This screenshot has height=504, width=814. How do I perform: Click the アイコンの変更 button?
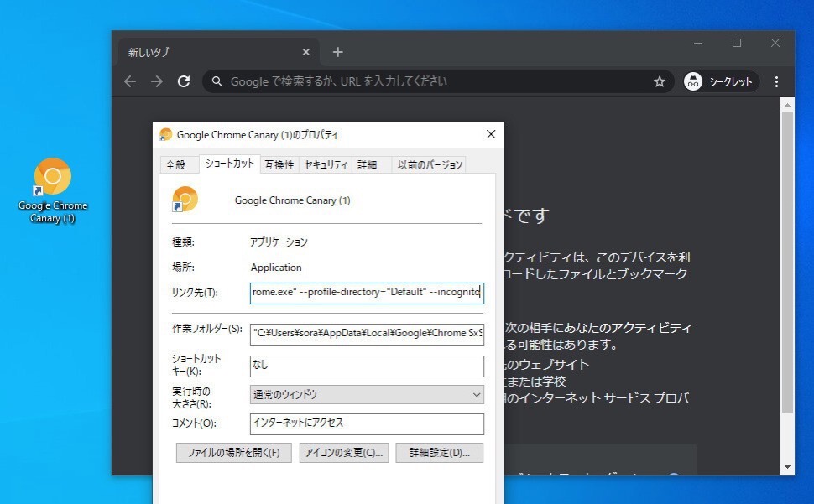click(x=344, y=453)
